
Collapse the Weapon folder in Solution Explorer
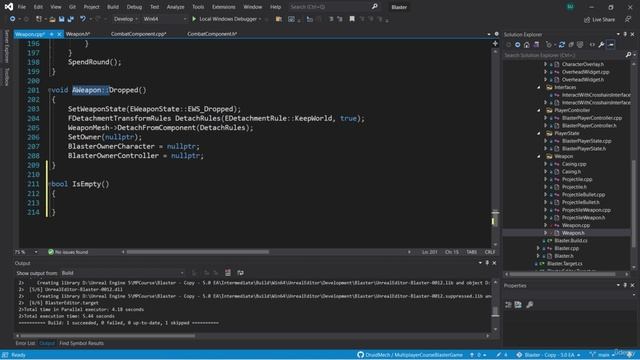pyautogui.click(x=539, y=156)
